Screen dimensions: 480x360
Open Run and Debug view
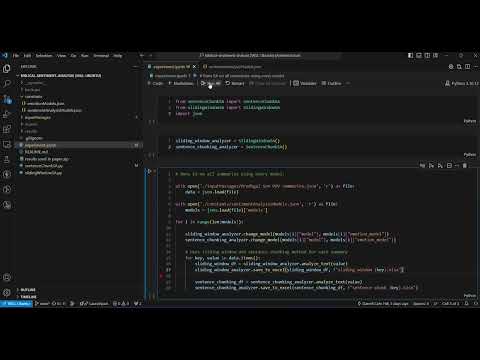click(7, 114)
